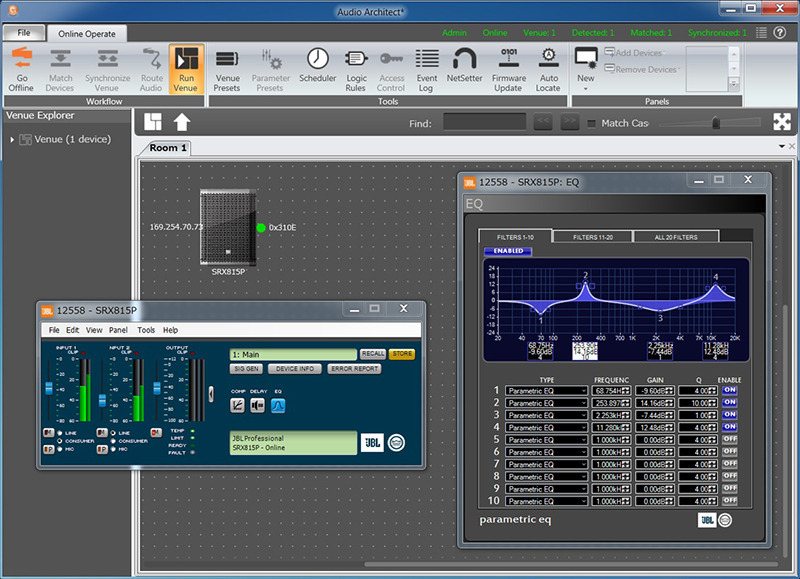The width and height of the screenshot is (800, 579).
Task: Open the EQ panel icon in the device window
Action: (278, 406)
